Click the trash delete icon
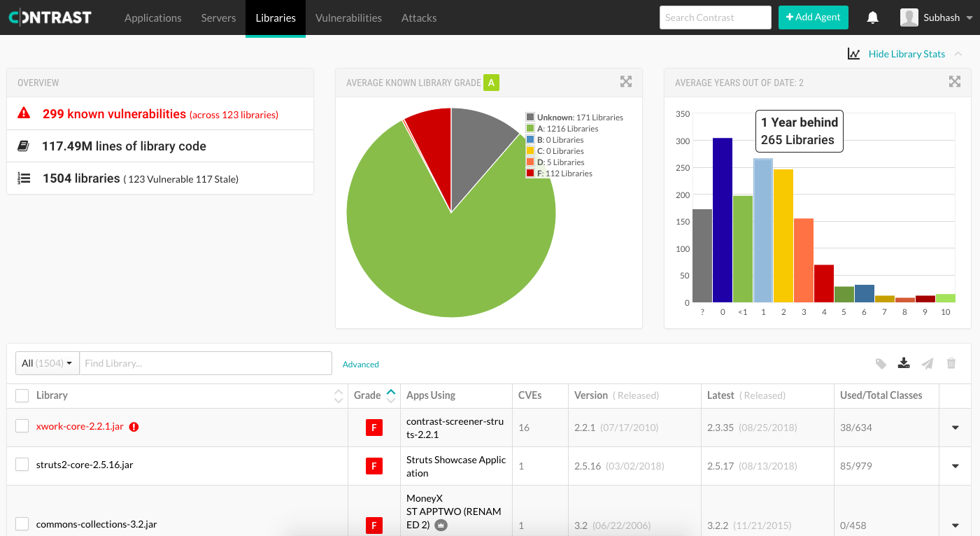 951,363
